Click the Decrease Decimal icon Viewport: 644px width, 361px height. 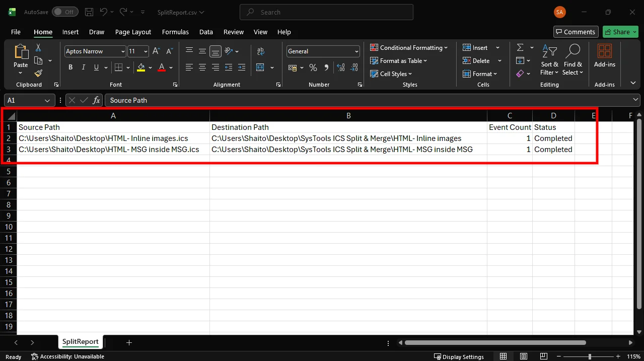pyautogui.click(x=354, y=67)
